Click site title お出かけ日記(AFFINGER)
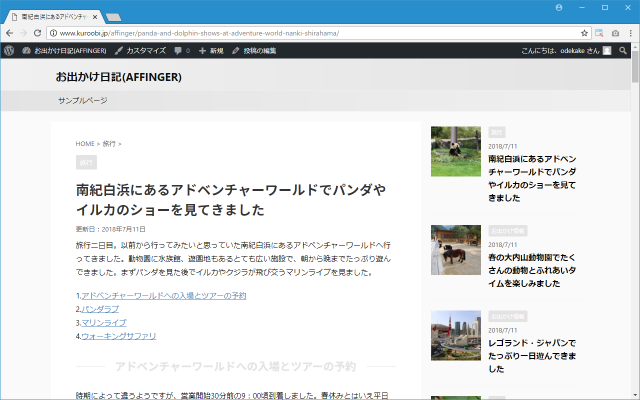 119,77
